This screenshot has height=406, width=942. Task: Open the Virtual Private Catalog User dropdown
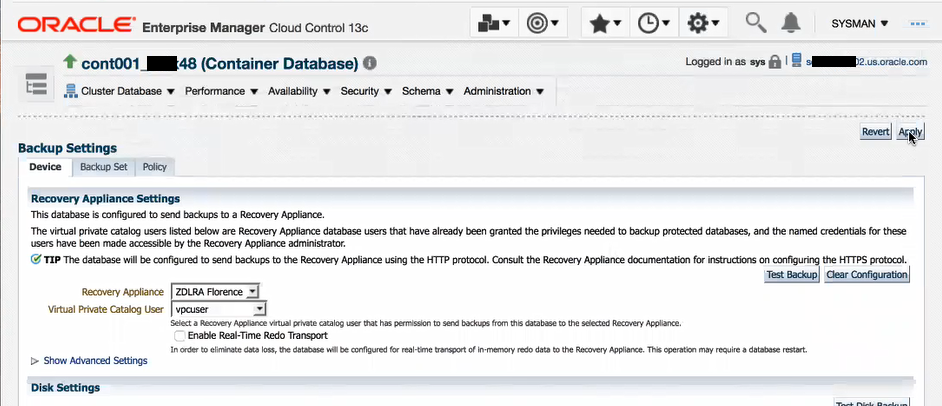coord(219,309)
